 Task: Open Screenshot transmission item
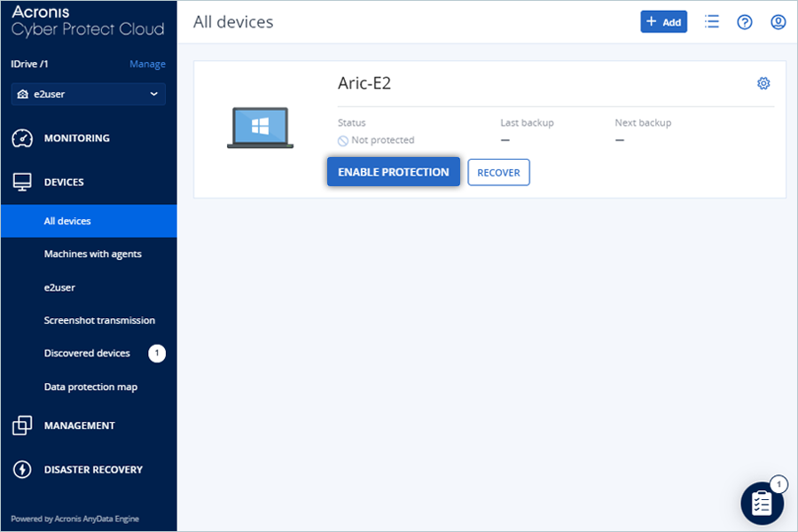coord(99,320)
